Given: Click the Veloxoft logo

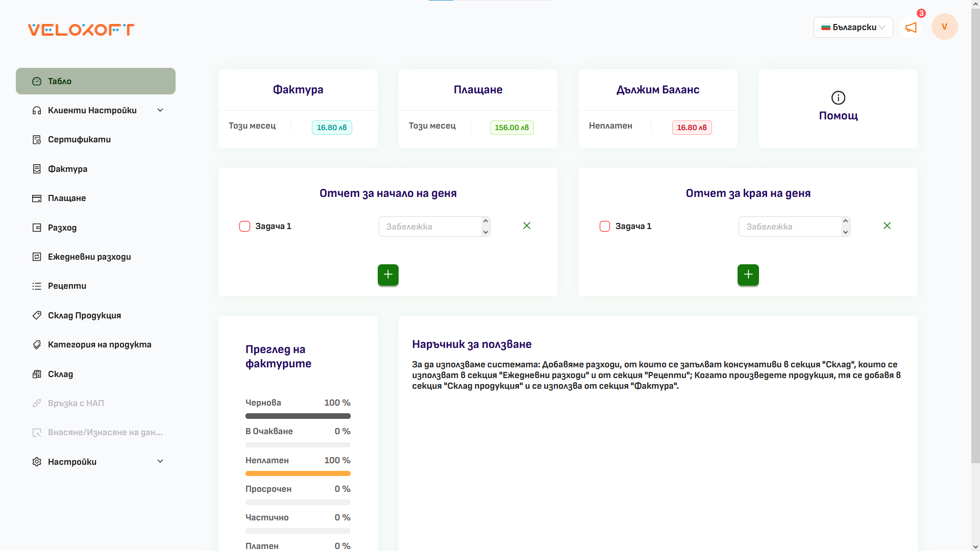Looking at the screenshot, I should (x=81, y=30).
